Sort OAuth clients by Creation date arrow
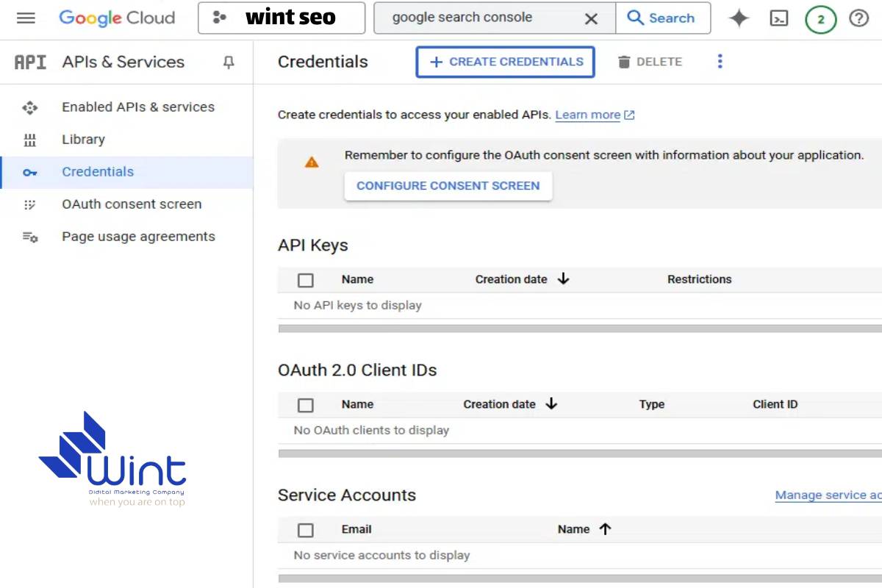Image resolution: width=882 pixels, height=588 pixels. [x=551, y=404]
